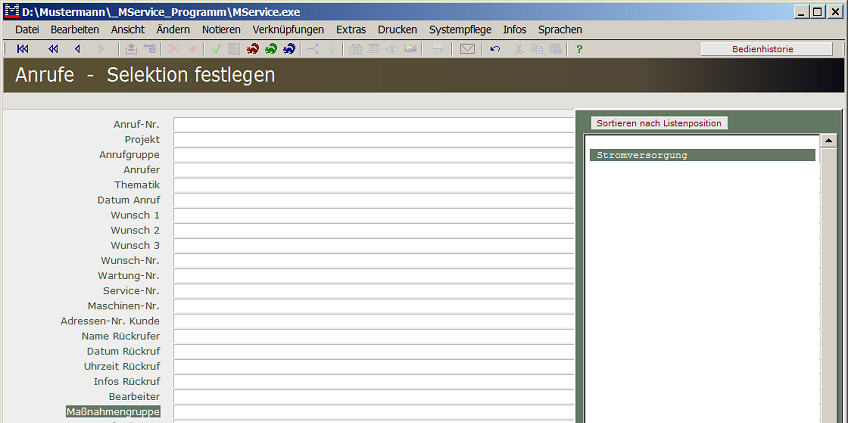This screenshot has width=848, height=423.
Task: Click the Anruf-Nr. input field
Action: pyautogui.click(x=374, y=124)
